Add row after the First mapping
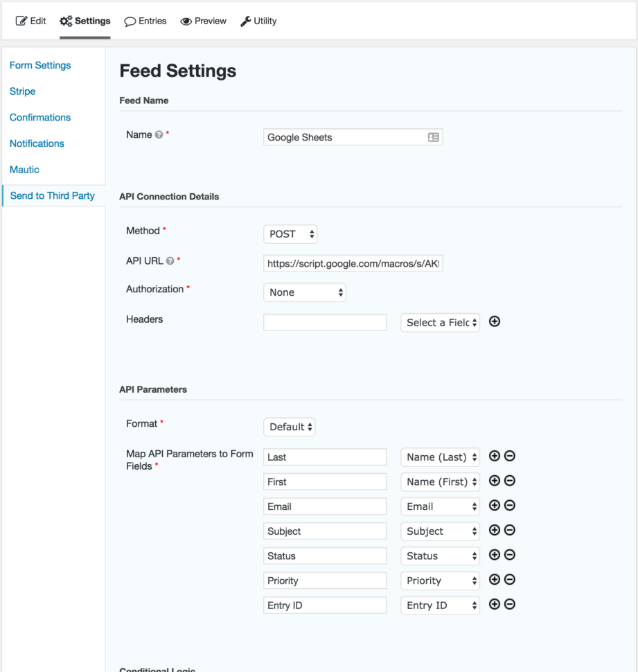The width and height of the screenshot is (638, 672). tap(495, 481)
